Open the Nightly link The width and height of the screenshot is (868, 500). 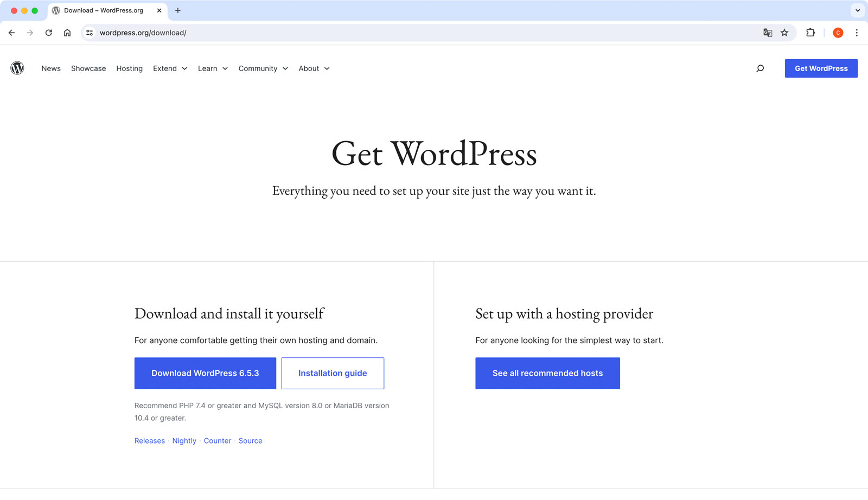(184, 441)
